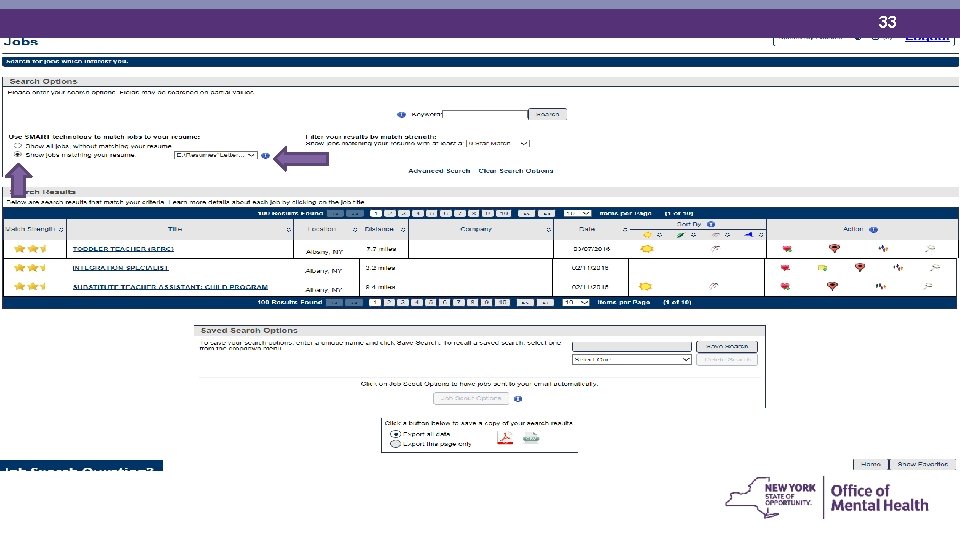960x540 pixels.
Task: Select Export all data option
Action: (396, 434)
